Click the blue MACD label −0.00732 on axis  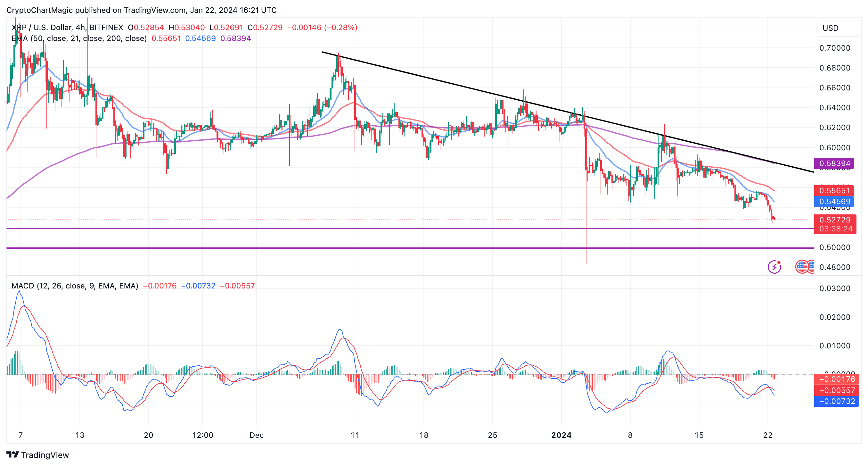point(836,401)
